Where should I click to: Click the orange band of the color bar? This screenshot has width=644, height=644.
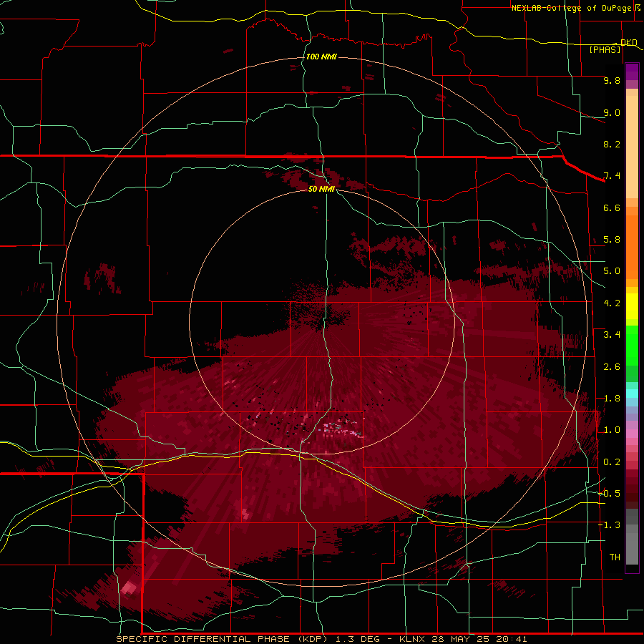pos(632,246)
